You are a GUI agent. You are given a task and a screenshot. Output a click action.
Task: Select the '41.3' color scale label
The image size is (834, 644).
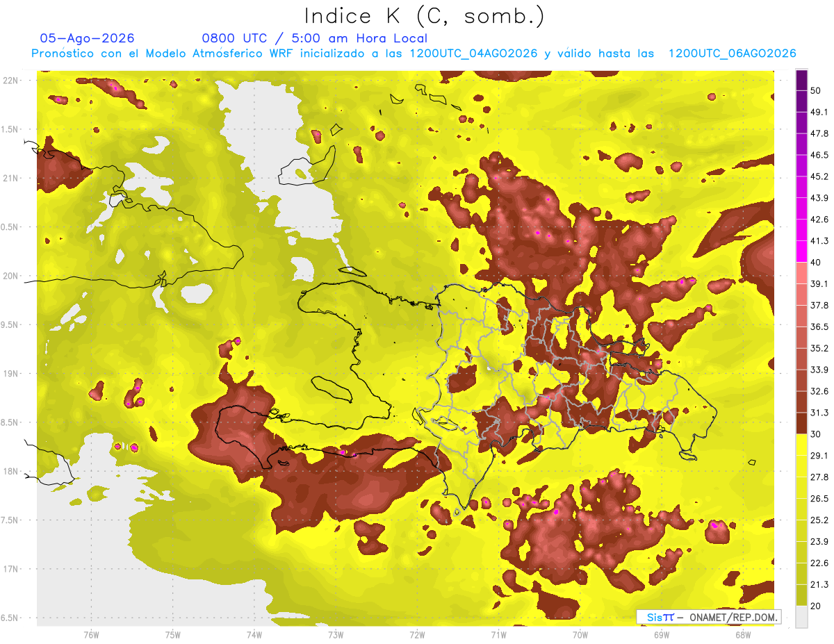pos(819,241)
